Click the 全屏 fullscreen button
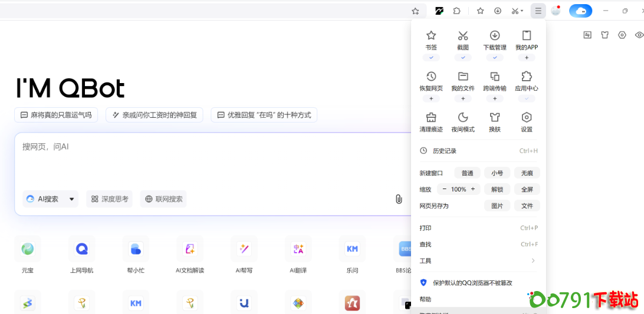The width and height of the screenshot is (644, 314). (x=527, y=190)
